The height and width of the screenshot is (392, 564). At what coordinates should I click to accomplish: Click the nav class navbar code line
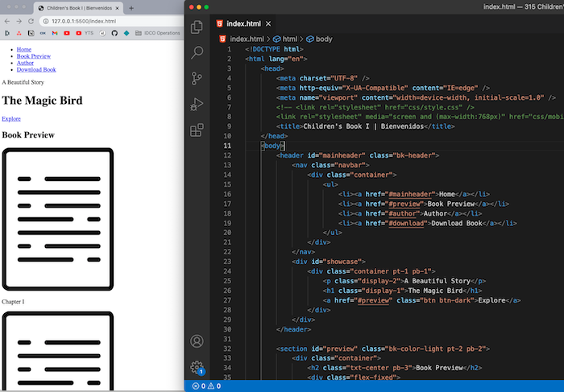[330, 165]
